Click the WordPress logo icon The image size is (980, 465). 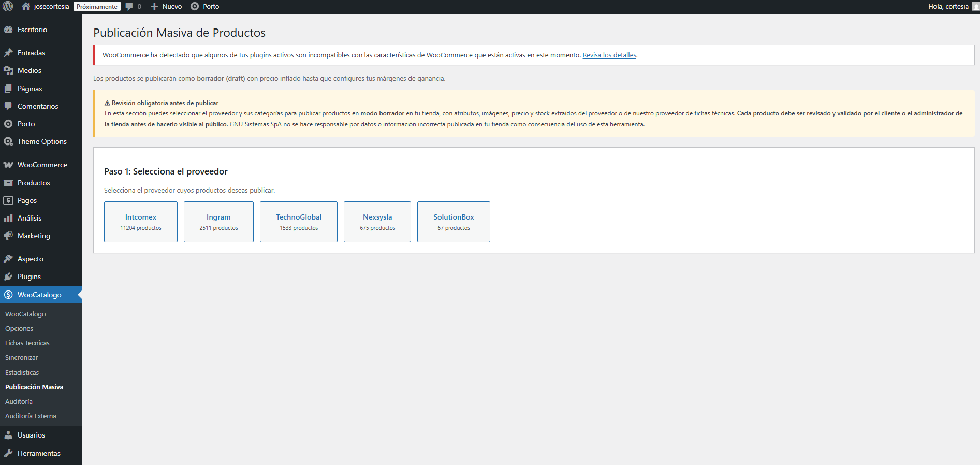pos(8,7)
